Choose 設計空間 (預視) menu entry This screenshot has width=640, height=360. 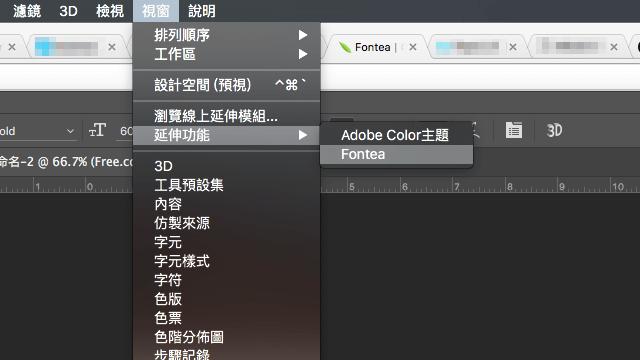(227, 85)
